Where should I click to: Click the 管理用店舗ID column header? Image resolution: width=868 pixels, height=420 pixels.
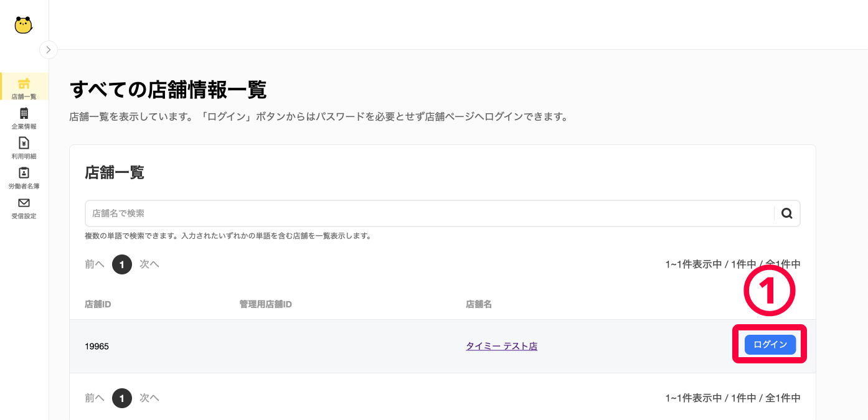pyautogui.click(x=266, y=304)
